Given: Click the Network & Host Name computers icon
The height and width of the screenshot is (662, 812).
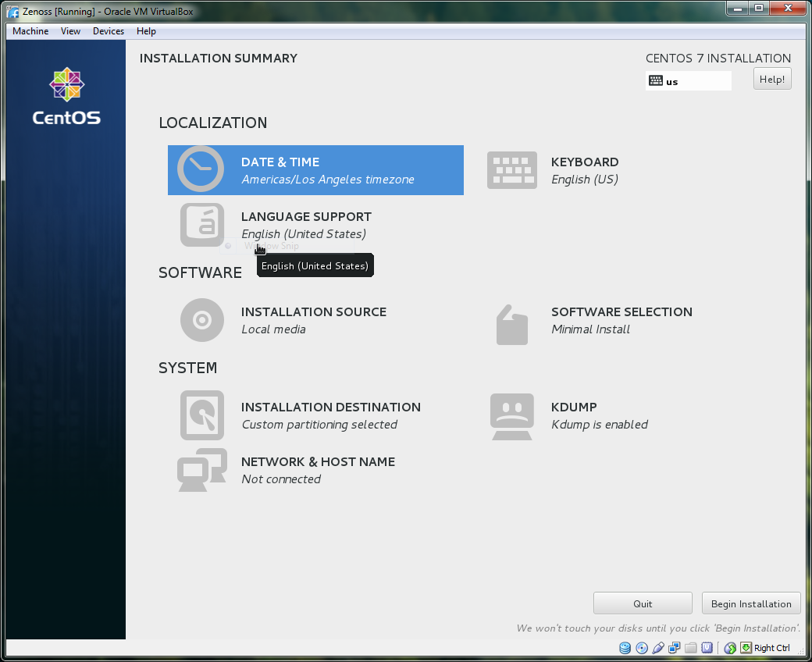Looking at the screenshot, I should click(x=201, y=470).
